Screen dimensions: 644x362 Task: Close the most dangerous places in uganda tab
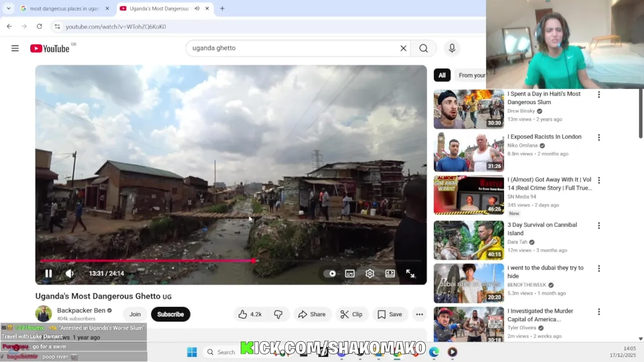point(107,9)
